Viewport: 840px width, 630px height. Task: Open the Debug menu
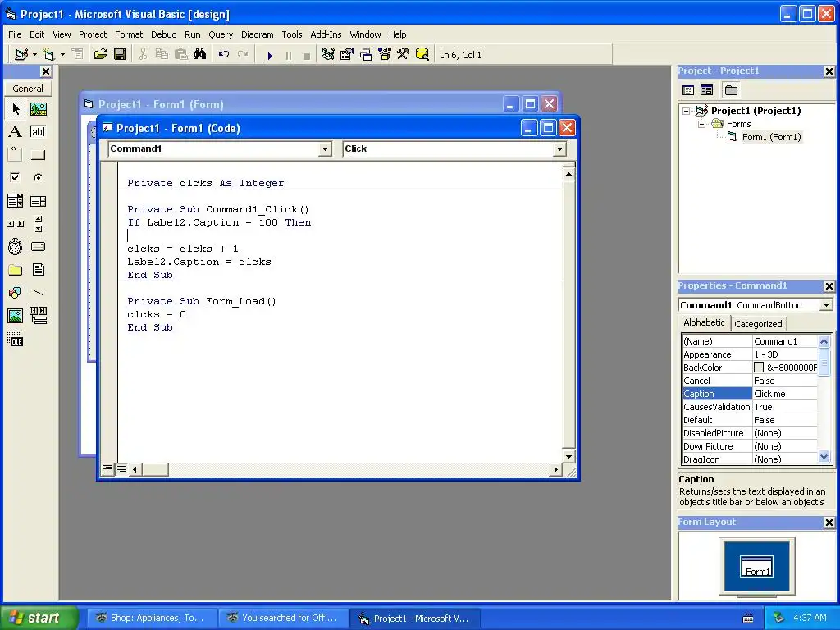click(x=163, y=34)
